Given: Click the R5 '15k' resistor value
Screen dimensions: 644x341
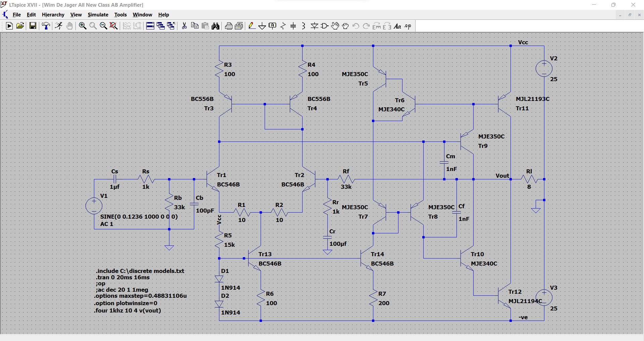Looking at the screenshot, I should (x=229, y=245).
